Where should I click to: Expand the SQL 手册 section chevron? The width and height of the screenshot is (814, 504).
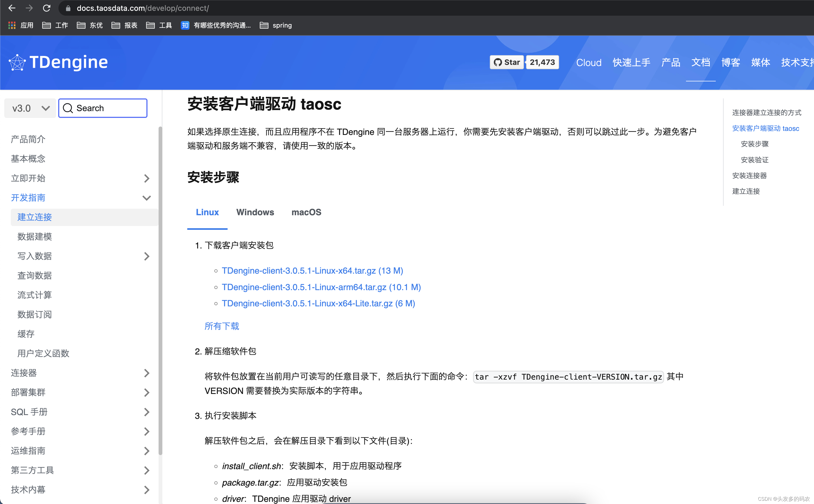(147, 412)
